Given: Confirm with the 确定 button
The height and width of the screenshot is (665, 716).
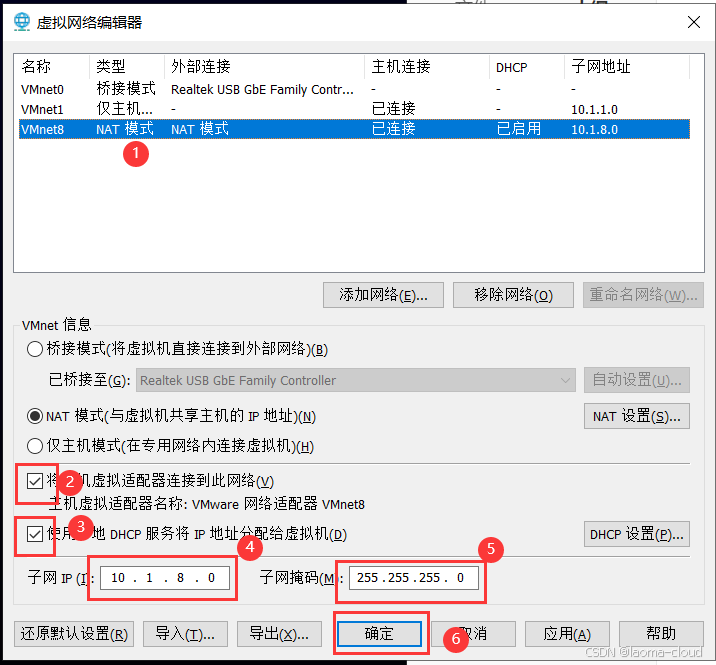Looking at the screenshot, I should point(379,634).
